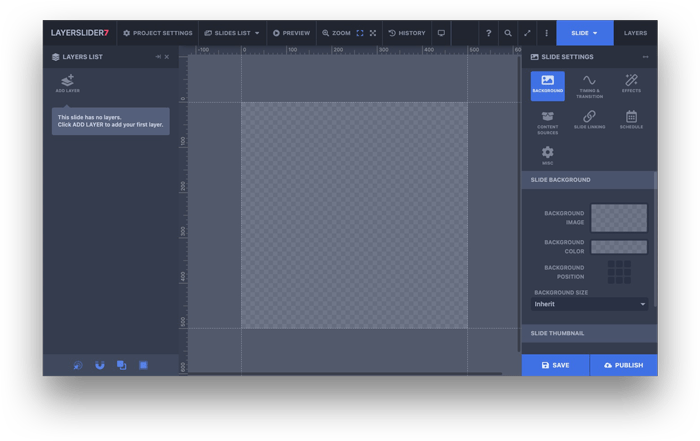Viewport: 700px width, 441px height.
Task: Click the checkered slide canvas area
Action: pos(354,216)
